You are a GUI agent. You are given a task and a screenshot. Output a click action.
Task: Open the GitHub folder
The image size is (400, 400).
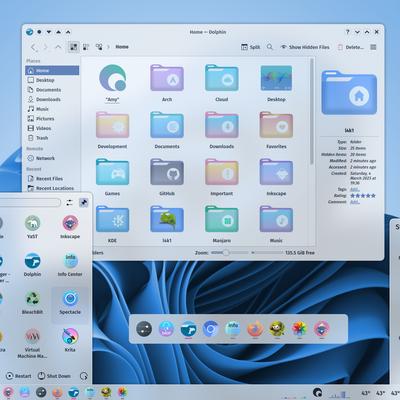coord(167,172)
